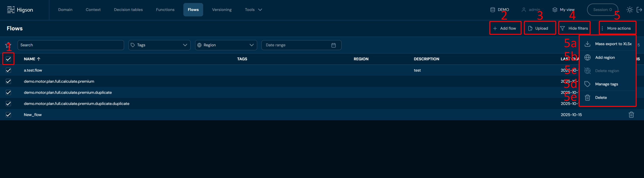This screenshot has width=644, height=178.
Task: Uncheck the a.test.flow row checkbox
Action: pos(8,70)
